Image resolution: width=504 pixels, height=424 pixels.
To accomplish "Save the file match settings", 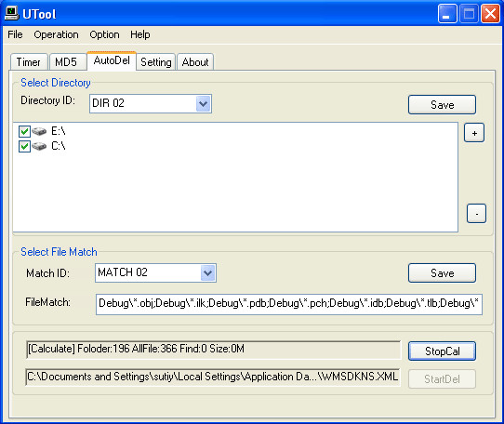I will click(442, 273).
